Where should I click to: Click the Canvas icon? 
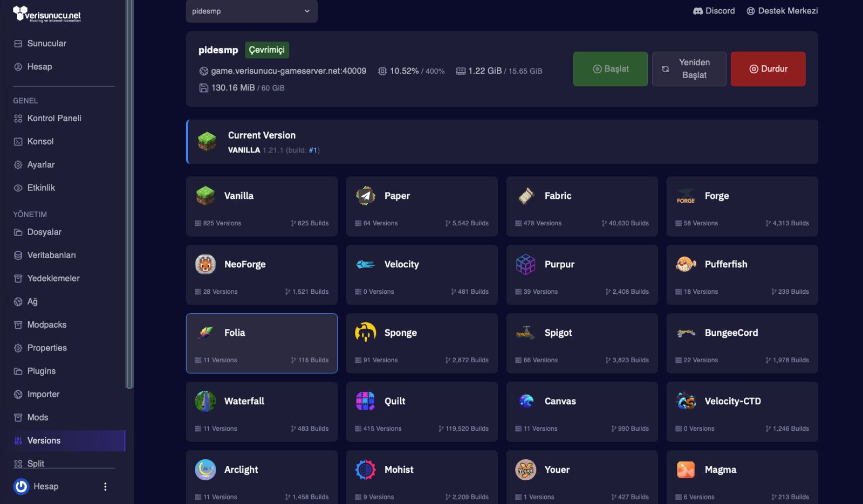526,401
